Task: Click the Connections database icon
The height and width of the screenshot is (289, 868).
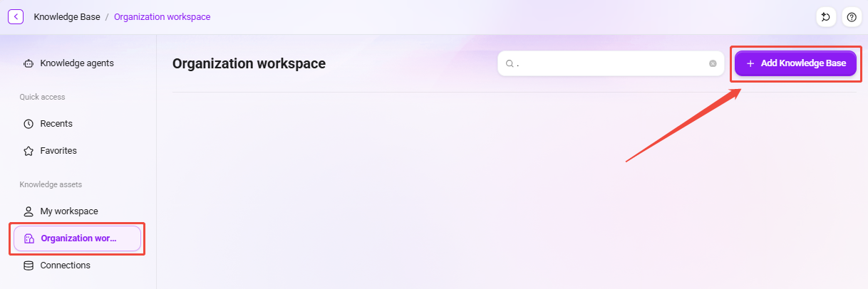Action: (29, 266)
